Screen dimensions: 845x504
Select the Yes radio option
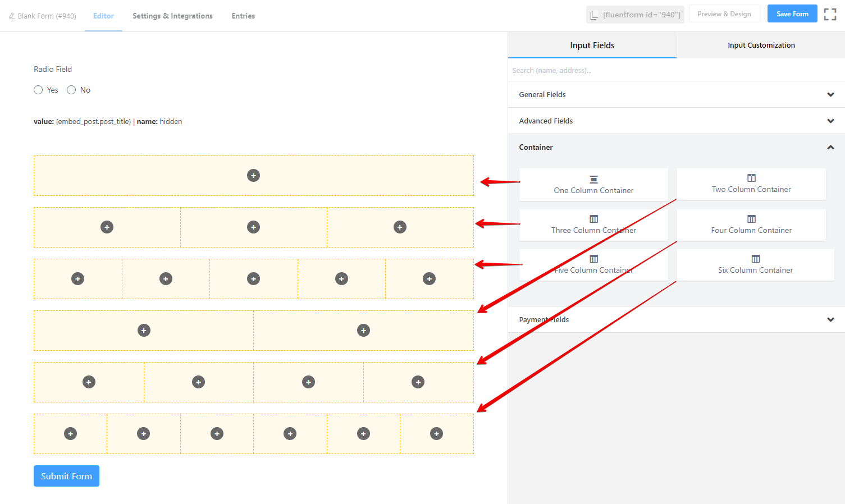[38, 90]
